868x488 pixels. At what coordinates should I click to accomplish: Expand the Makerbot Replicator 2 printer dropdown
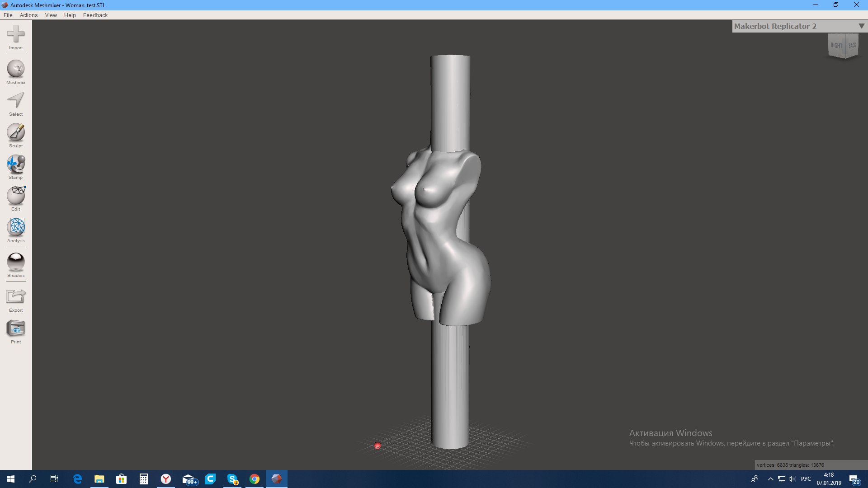tap(861, 26)
